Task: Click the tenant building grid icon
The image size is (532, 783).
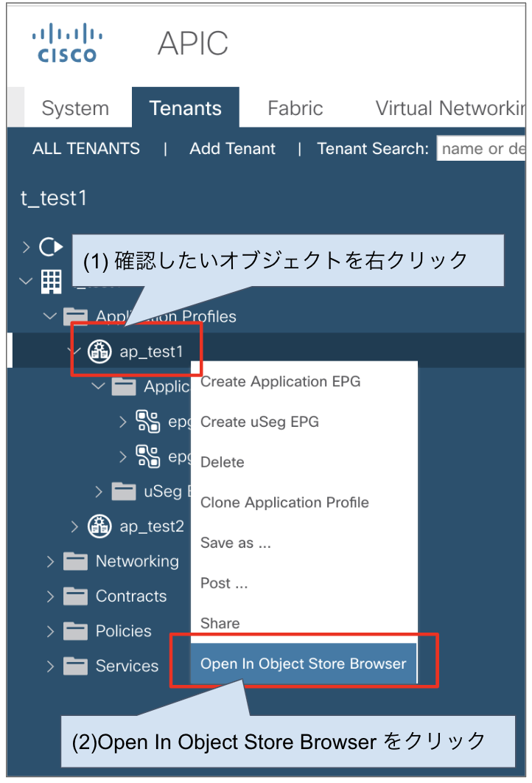Action: pos(52,282)
